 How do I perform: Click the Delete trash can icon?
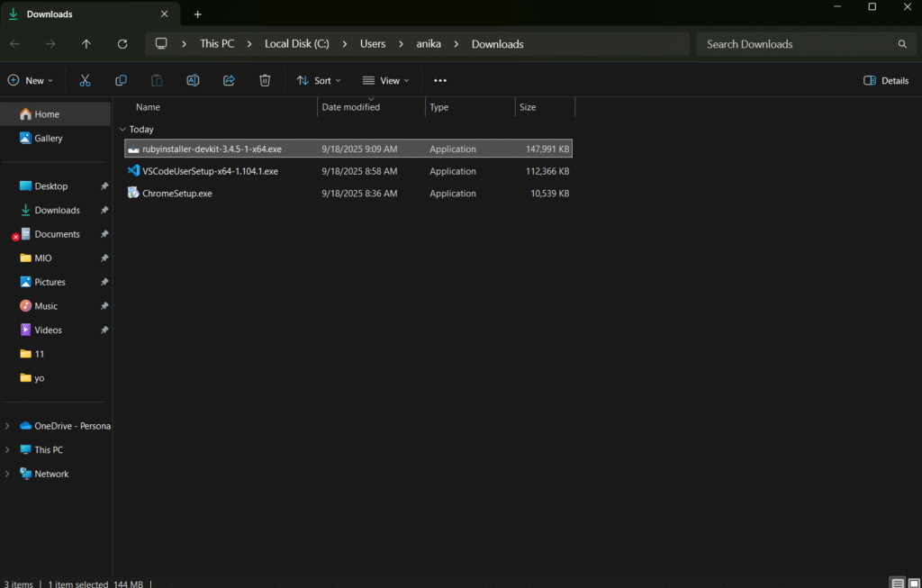coord(265,80)
